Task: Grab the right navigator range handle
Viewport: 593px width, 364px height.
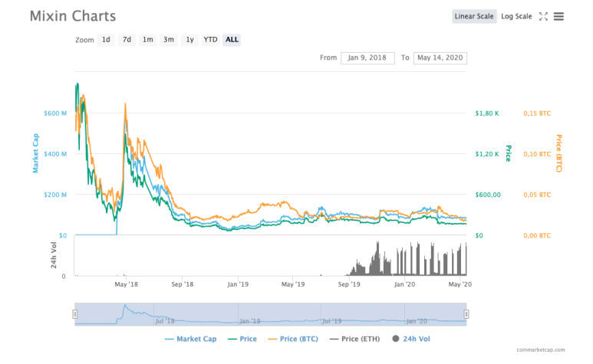Action: 466,314
